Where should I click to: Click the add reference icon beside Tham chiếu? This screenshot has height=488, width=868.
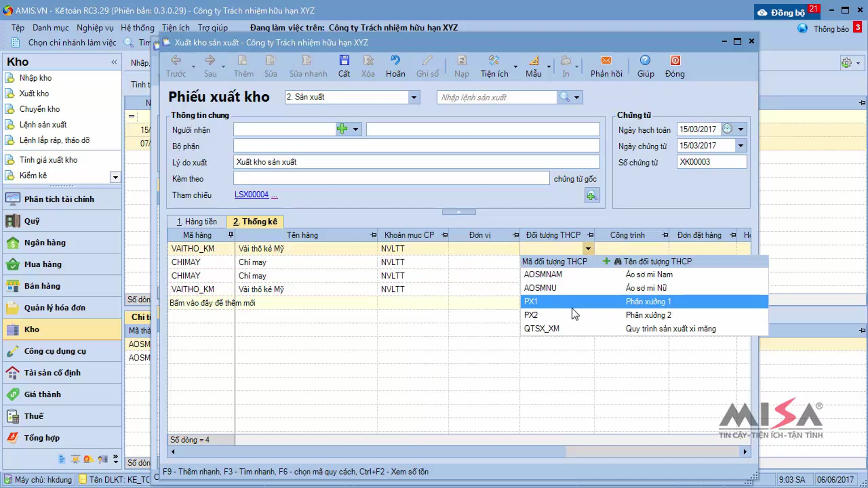tap(592, 196)
